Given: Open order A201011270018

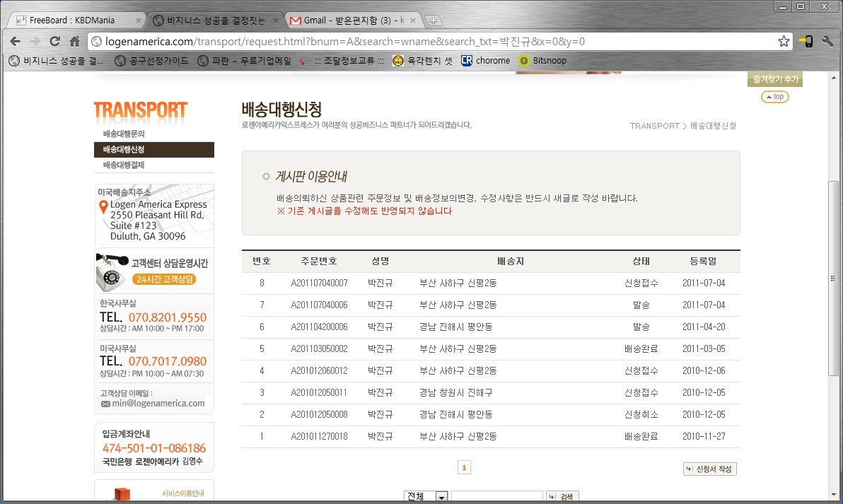Looking at the screenshot, I should tap(320, 436).
